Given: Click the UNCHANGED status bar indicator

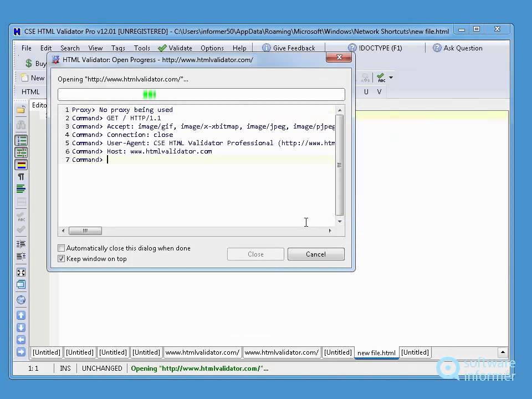Looking at the screenshot, I should coord(102,368).
